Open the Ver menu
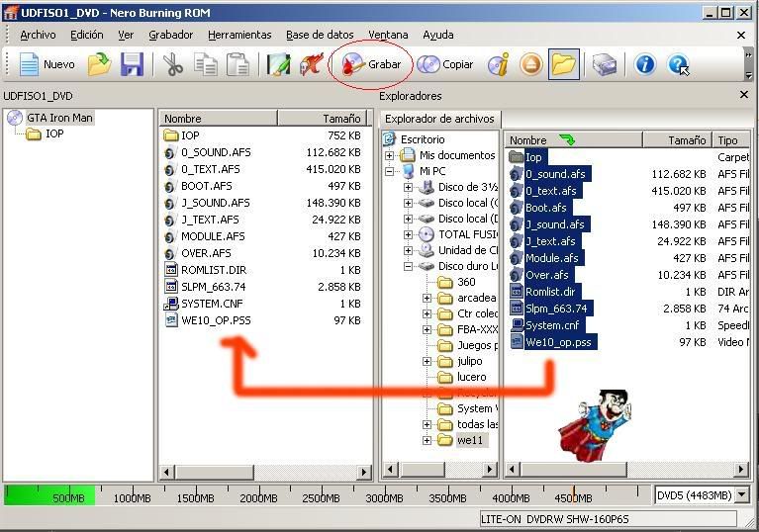This screenshot has width=759, height=532. tap(126, 35)
